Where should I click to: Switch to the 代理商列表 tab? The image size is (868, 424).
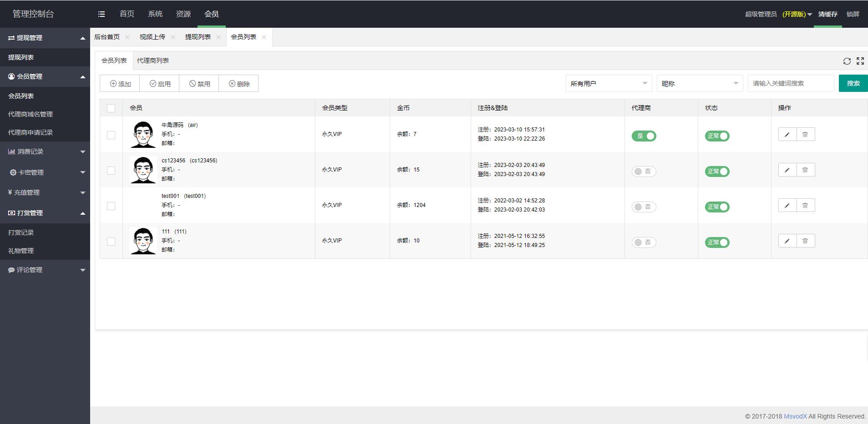pyautogui.click(x=153, y=61)
